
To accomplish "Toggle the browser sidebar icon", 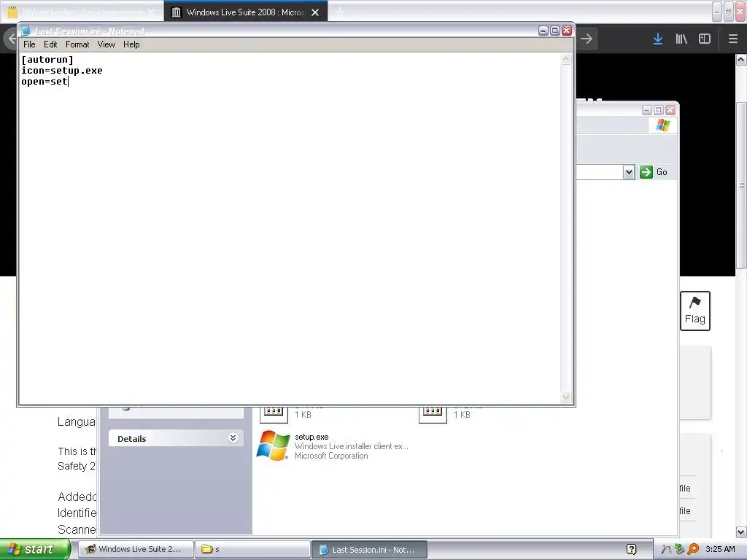I will (705, 39).
